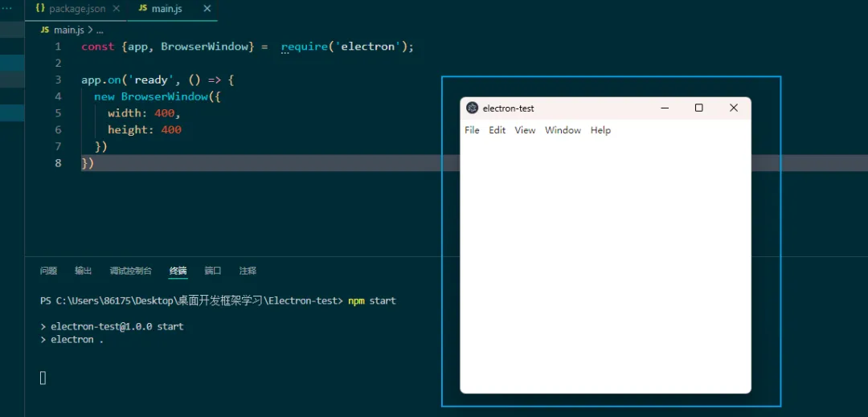Click new BrowserWindow on line 4
Viewport: 868px width, 417px height.
tap(151, 96)
